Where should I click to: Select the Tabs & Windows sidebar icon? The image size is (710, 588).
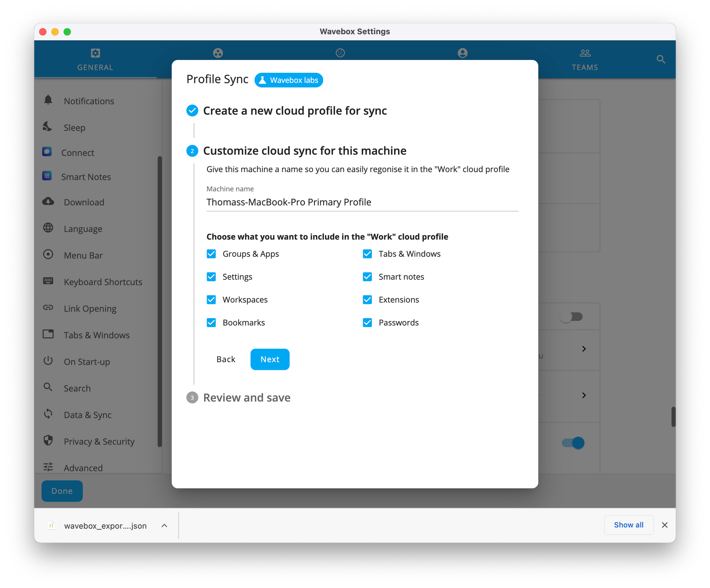point(48,334)
